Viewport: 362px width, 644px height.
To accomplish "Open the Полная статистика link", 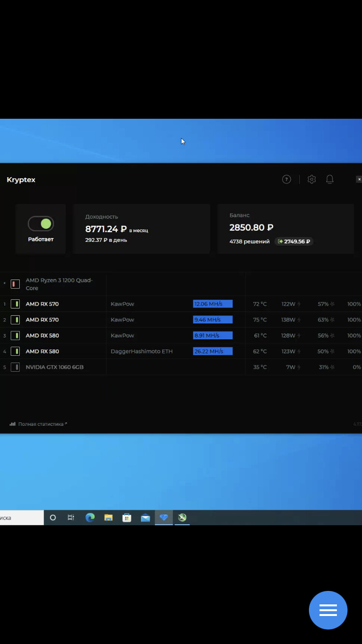I will click(42, 424).
